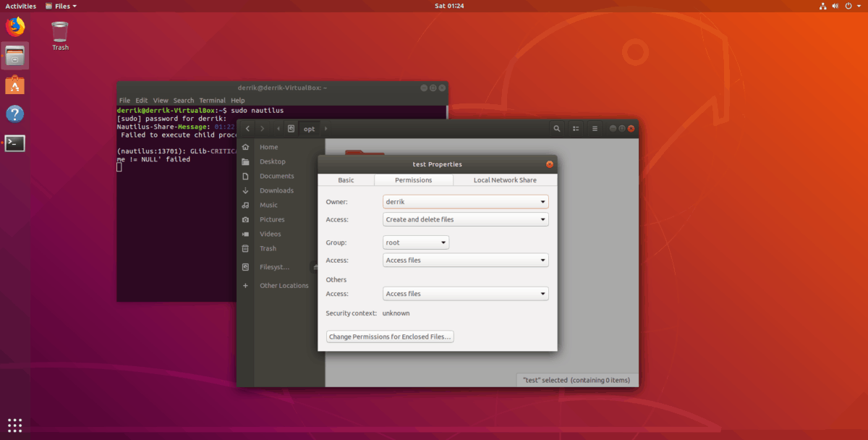The height and width of the screenshot is (440, 868).
Task: Open search in the Files window
Action: [x=556, y=128]
